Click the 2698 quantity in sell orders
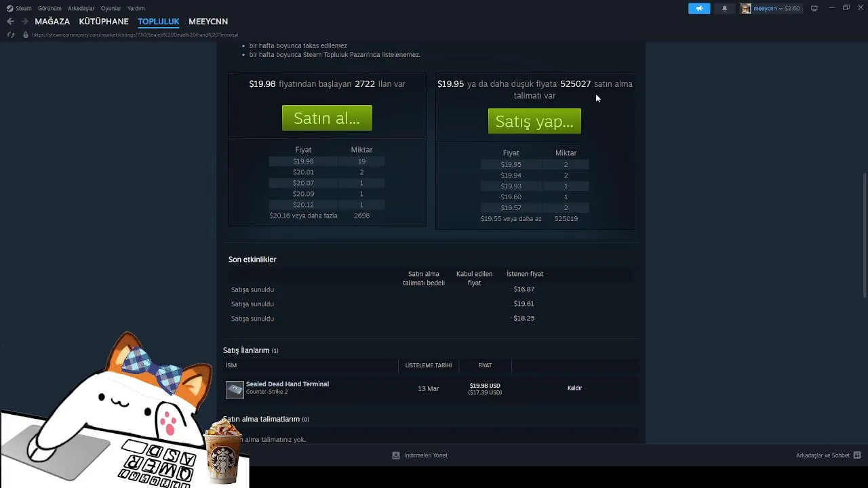Viewport: 868px width, 488px height. (361, 216)
